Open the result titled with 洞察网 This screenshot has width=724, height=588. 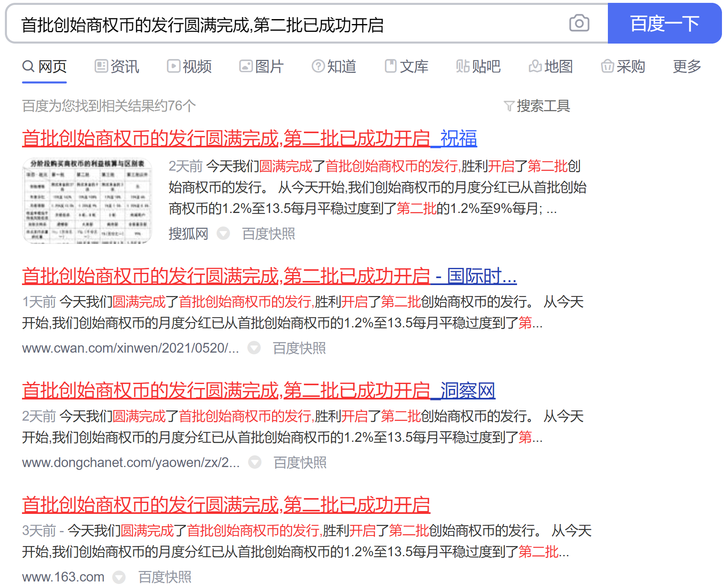[x=259, y=391]
